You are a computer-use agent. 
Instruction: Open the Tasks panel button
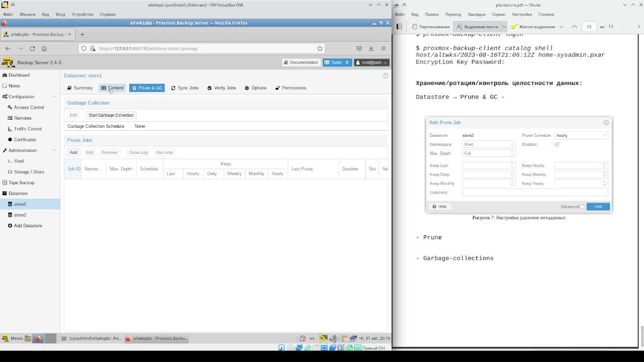click(x=337, y=62)
